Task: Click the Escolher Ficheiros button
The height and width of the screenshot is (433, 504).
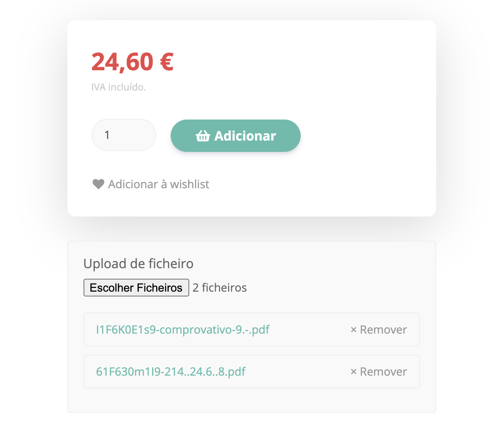Action: [x=136, y=288]
